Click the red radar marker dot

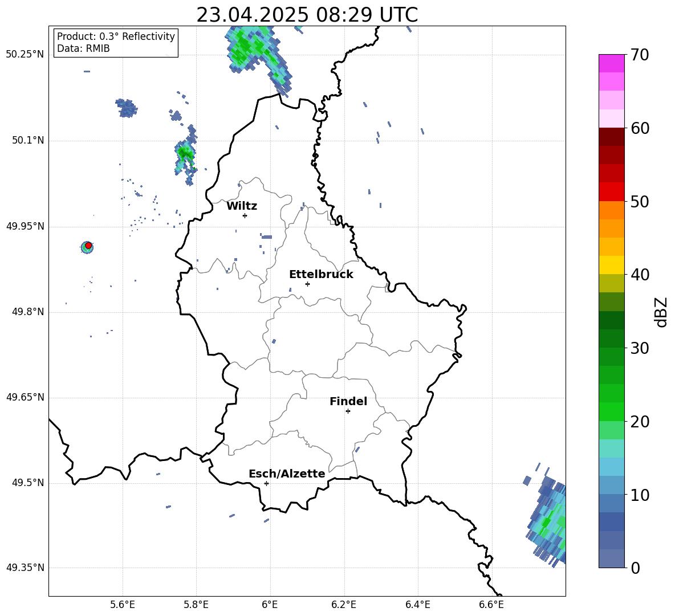[88, 246]
